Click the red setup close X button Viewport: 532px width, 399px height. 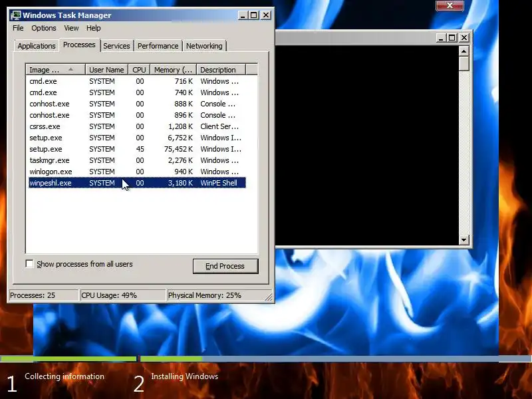450,5
